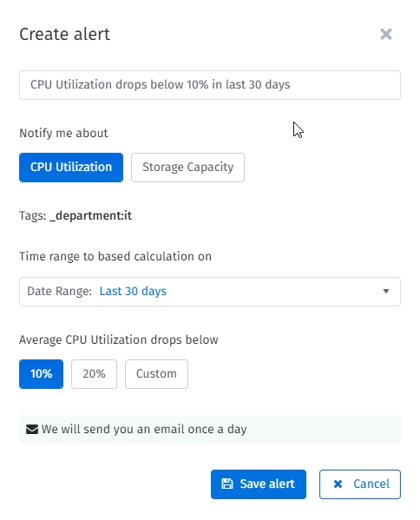Viewport: 420px width, 520px height.
Task: Select the Custom threshold option
Action: coord(156,374)
